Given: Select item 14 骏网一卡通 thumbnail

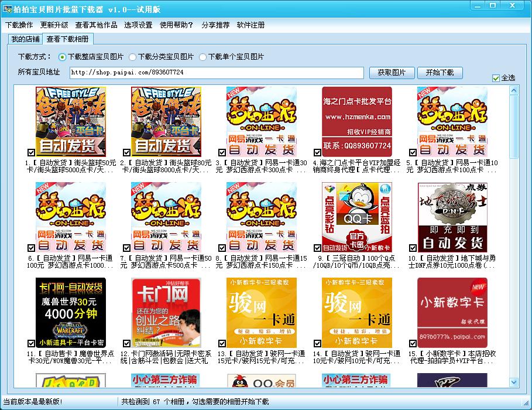Looking at the screenshot, I should 357,313.
